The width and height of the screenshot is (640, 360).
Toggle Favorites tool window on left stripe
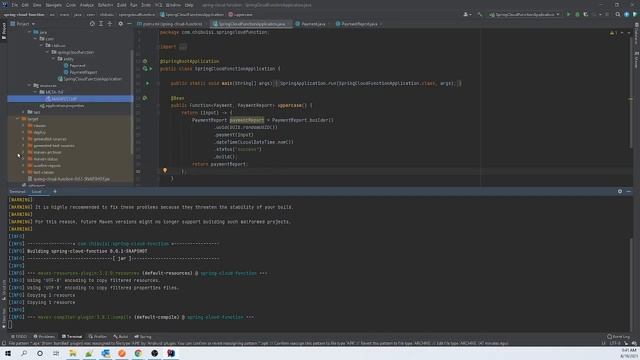point(4,319)
